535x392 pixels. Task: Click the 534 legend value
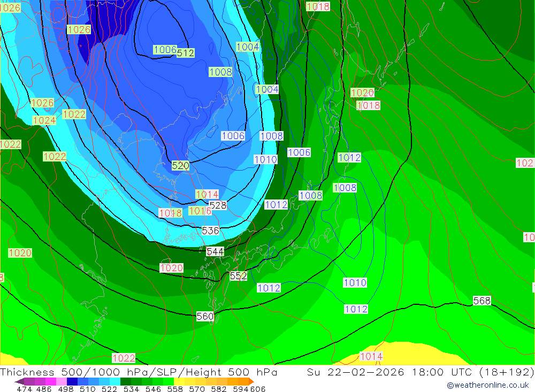pos(132,389)
